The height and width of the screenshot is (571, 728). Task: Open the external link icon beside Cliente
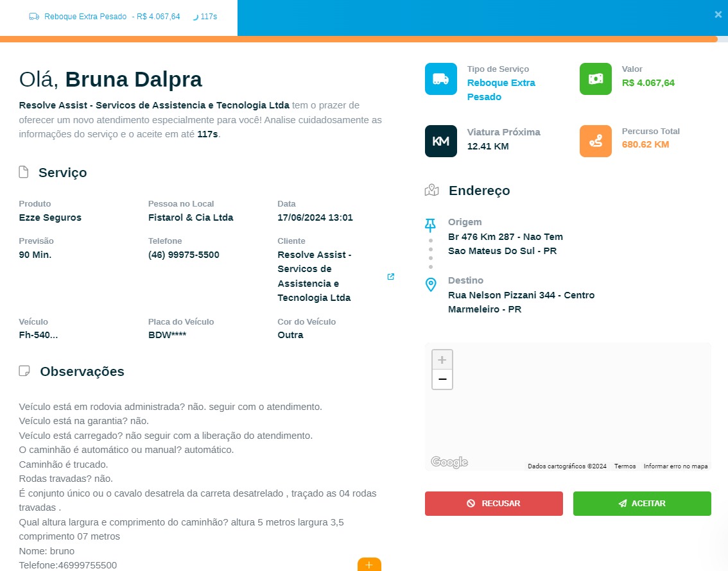(x=391, y=277)
